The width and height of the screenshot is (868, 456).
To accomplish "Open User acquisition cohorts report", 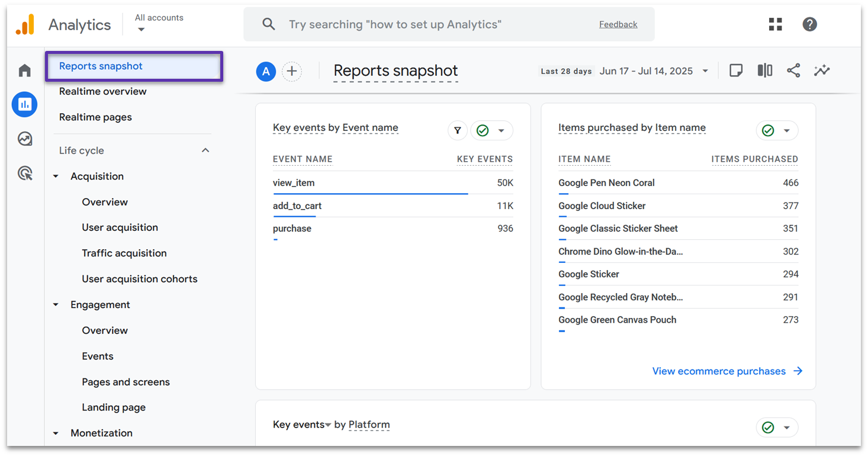I will pyautogui.click(x=140, y=279).
